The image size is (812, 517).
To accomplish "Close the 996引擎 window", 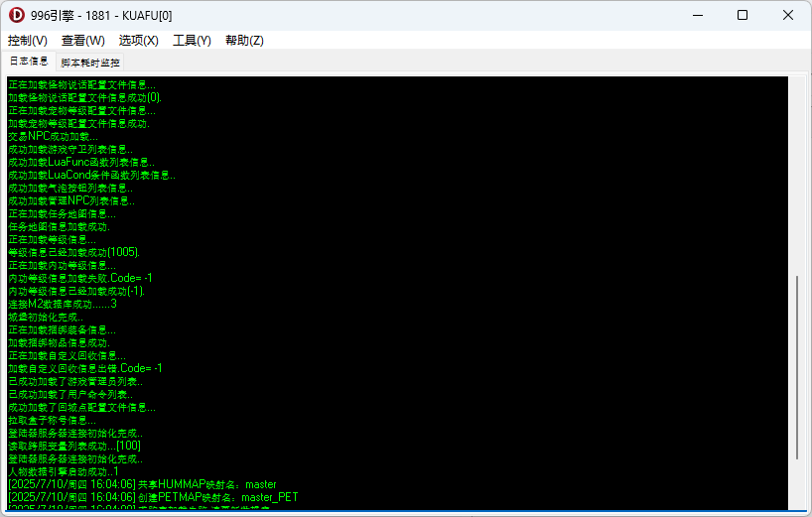I will (x=787, y=15).
